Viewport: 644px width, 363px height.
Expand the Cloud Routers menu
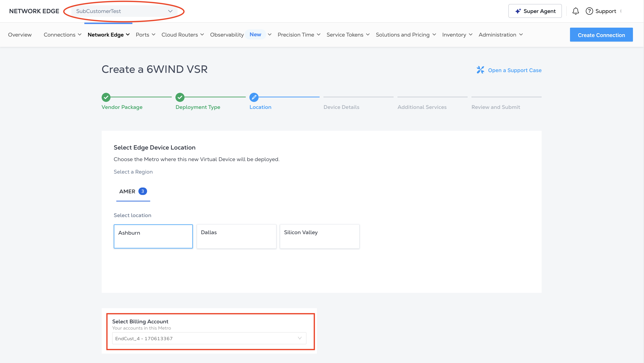coord(183,35)
